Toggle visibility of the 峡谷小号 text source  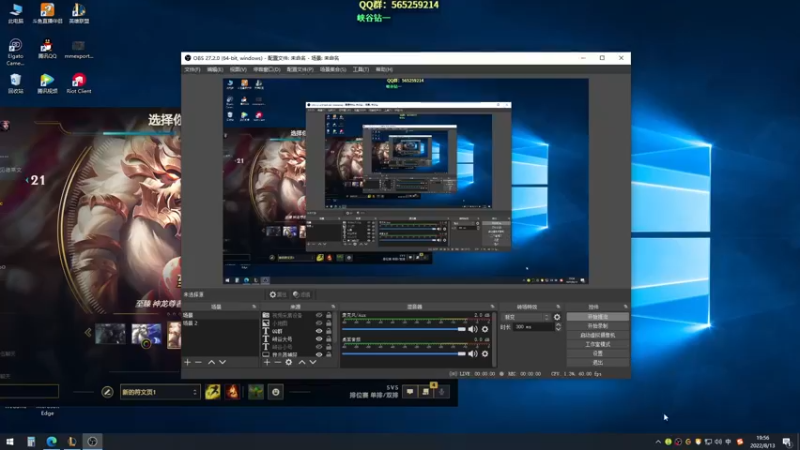coord(319,346)
